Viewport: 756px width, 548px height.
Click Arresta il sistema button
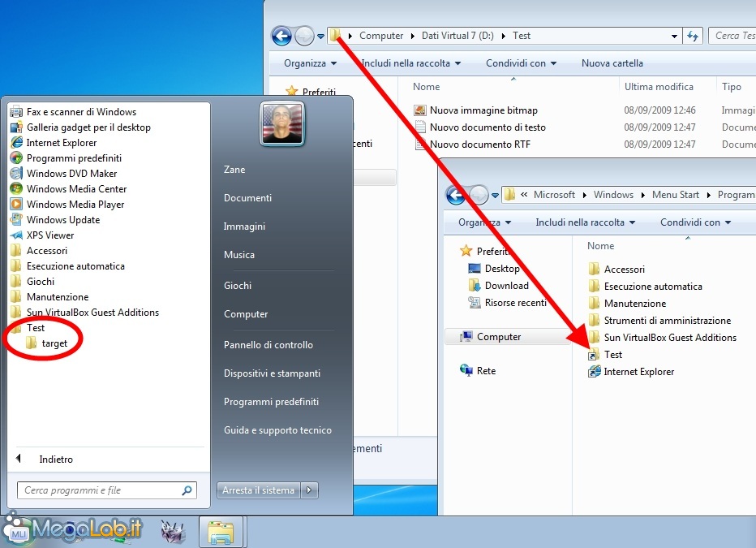[259, 490]
